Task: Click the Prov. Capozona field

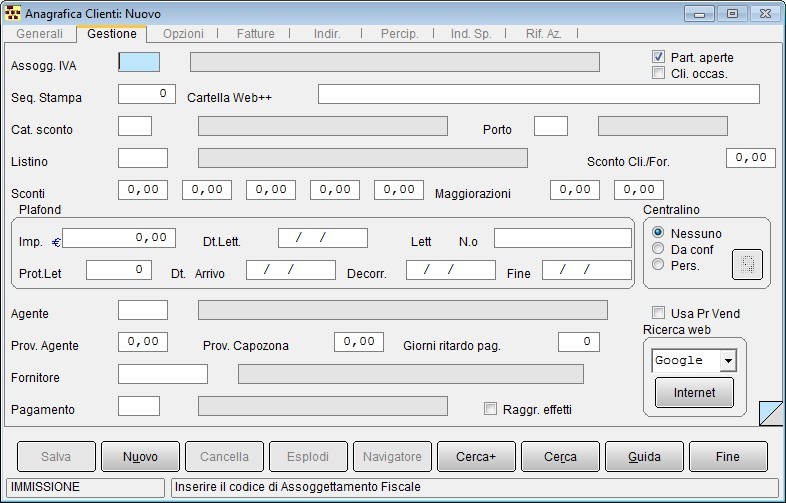Action: click(359, 342)
